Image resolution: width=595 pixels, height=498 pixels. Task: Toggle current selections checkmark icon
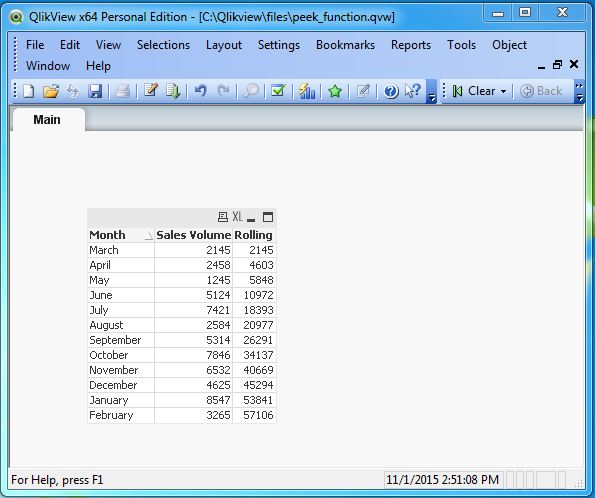pos(278,91)
